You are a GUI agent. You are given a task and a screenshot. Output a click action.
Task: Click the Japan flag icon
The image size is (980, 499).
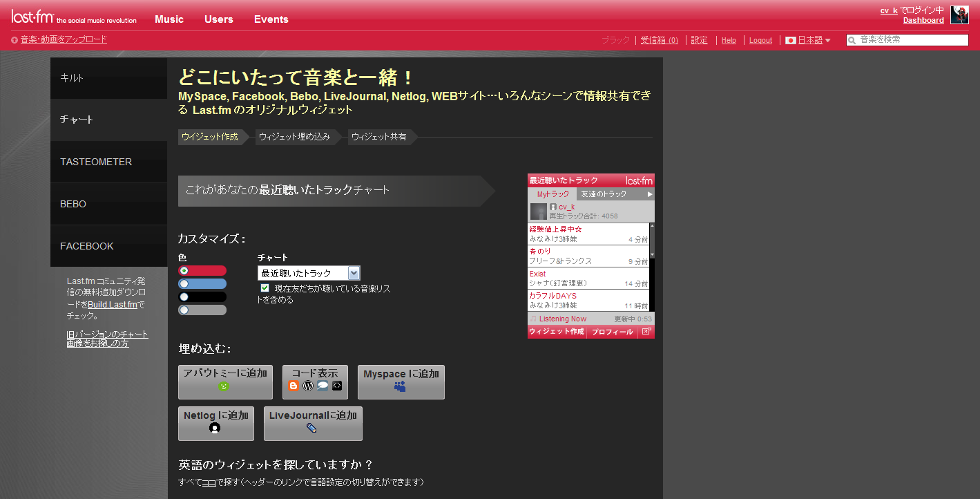click(x=791, y=40)
